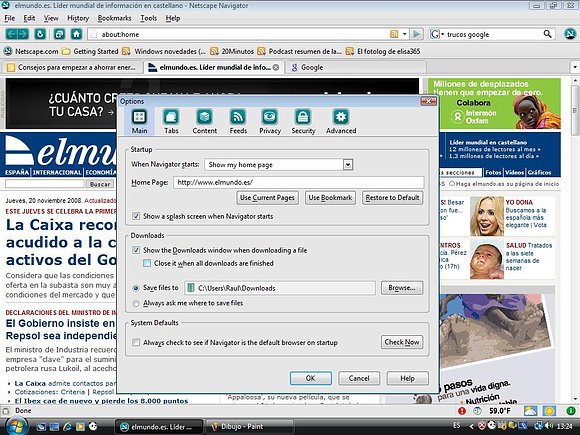This screenshot has height=435, width=580.
Task: Open the Netscape.com bookmark
Action: tap(31, 51)
